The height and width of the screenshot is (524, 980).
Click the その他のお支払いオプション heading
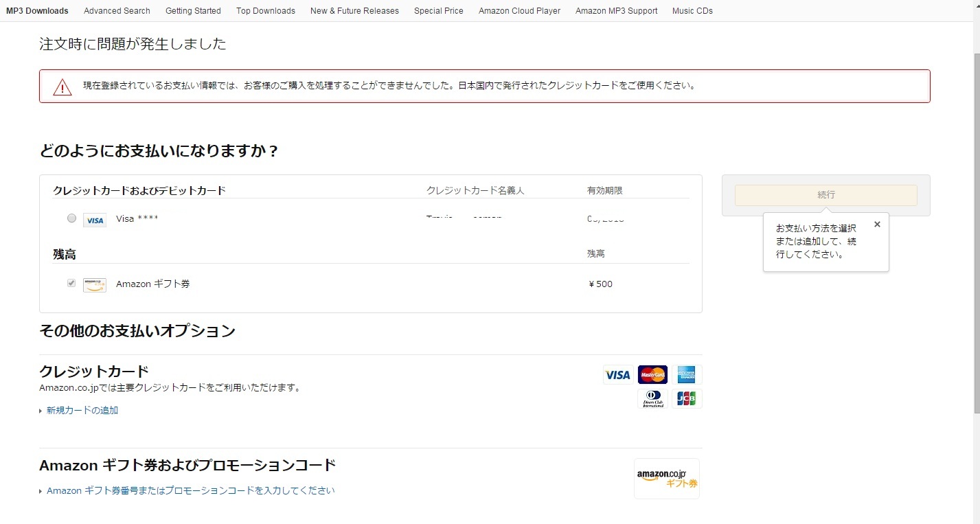[x=137, y=331]
